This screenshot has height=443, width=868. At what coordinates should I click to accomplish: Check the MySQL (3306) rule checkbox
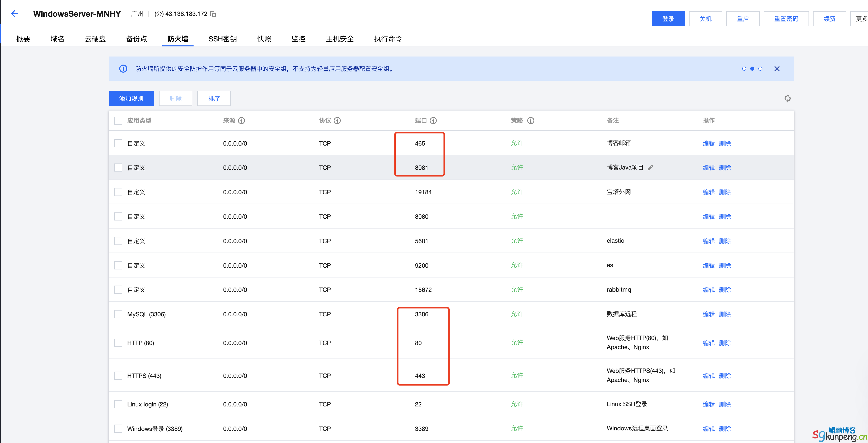pyautogui.click(x=118, y=314)
